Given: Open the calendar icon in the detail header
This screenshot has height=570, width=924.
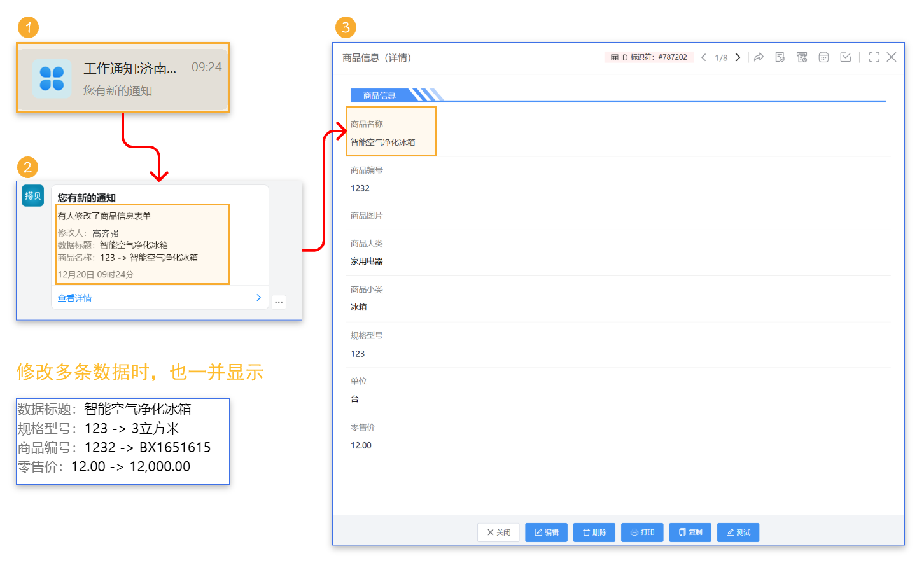Looking at the screenshot, I should coord(824,57).
